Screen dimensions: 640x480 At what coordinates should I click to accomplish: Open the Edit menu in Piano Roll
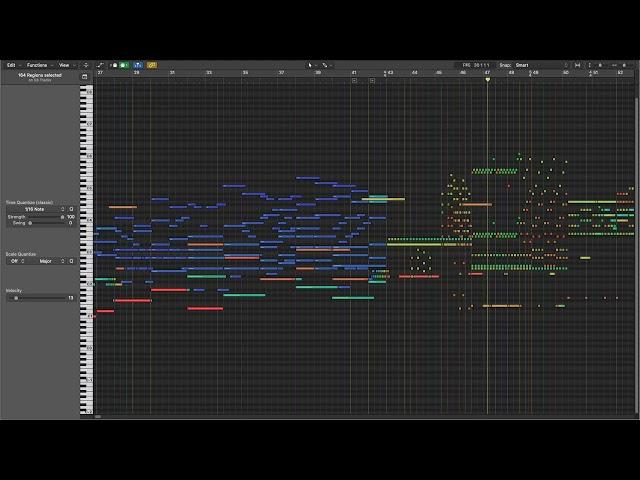[x=13, y=65]
